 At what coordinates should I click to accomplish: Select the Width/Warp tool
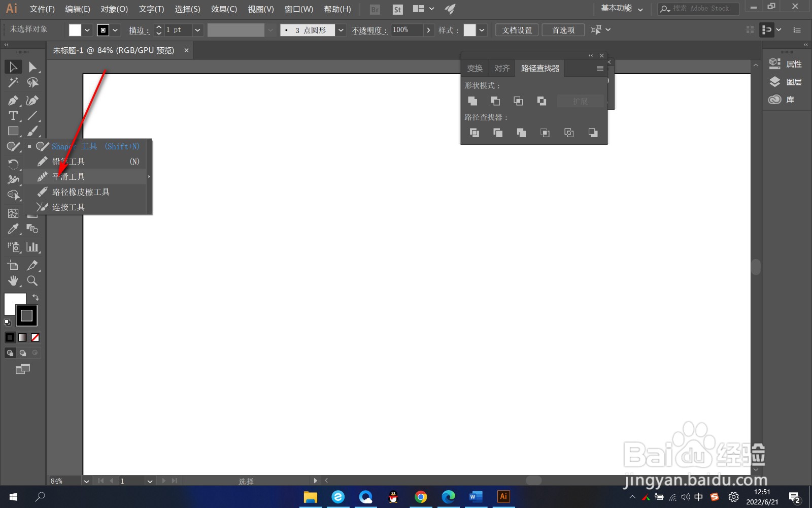coord(13,179)
